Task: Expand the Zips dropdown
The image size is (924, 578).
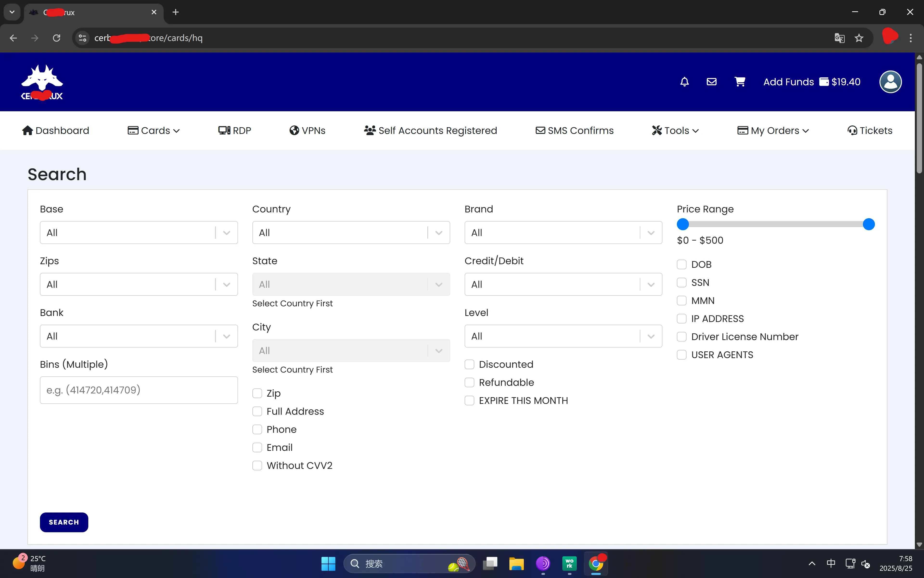Action: [x=139, y=284]
